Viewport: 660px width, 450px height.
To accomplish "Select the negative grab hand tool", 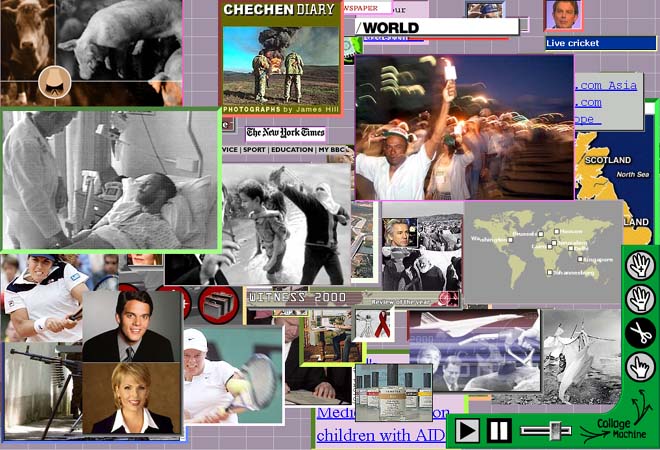I will [640, 299].
